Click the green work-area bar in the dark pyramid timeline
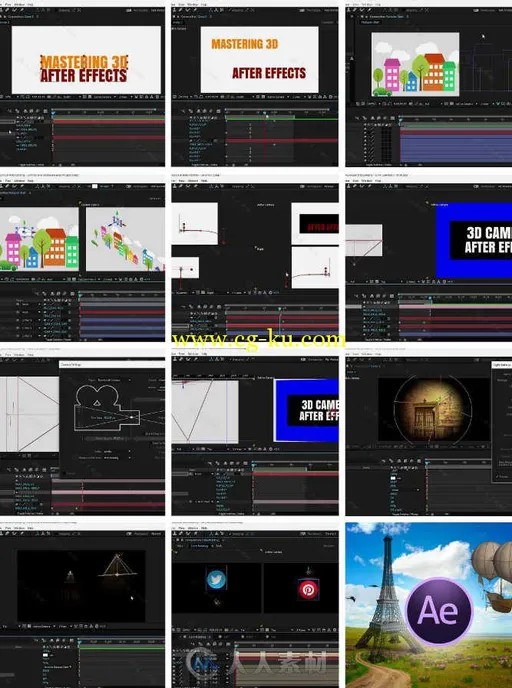The height and width of the screenshot is (688, 512). [x=122, y=648]
